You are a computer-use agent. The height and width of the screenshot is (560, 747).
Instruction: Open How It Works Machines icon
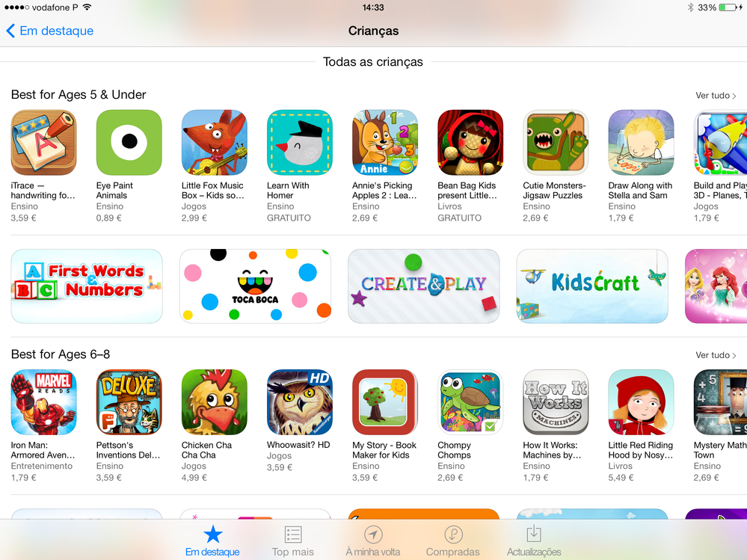click(x=556, y=402)
